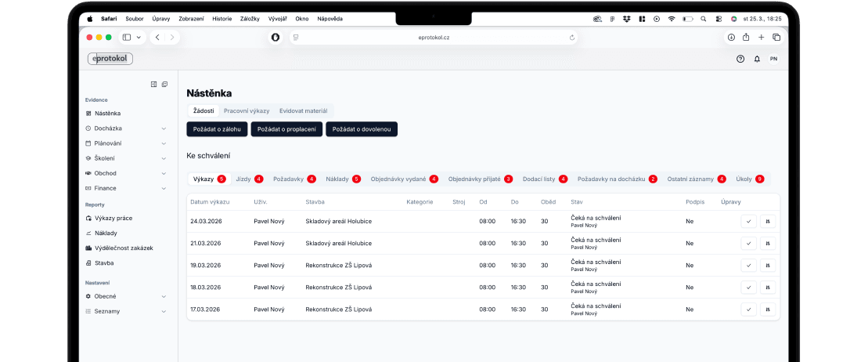Click the Požádat o dovolenou button
Image resolution: width=868 pixels, height=362 pixels.
[x=362, y=129]
